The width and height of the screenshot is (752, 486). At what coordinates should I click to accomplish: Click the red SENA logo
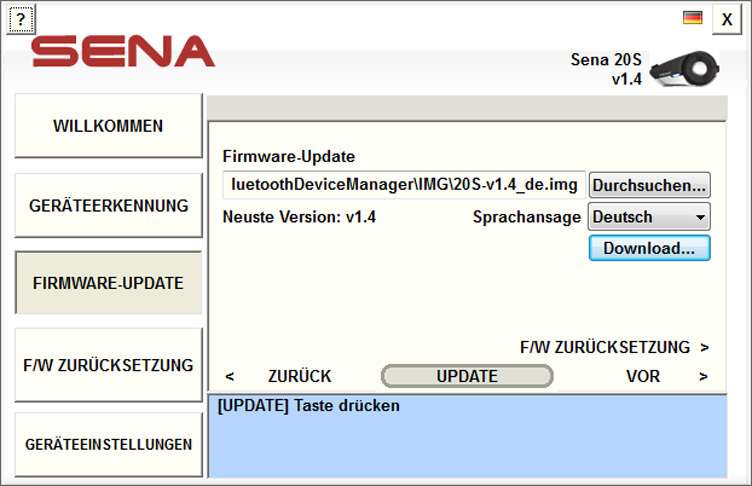[x=123, y=51]
